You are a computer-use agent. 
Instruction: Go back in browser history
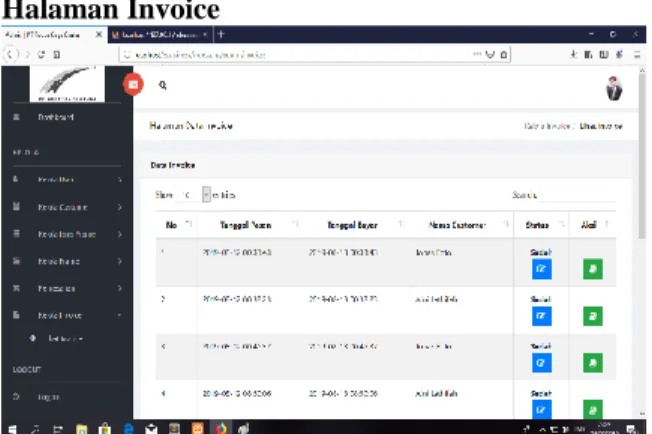click(11, 54)
